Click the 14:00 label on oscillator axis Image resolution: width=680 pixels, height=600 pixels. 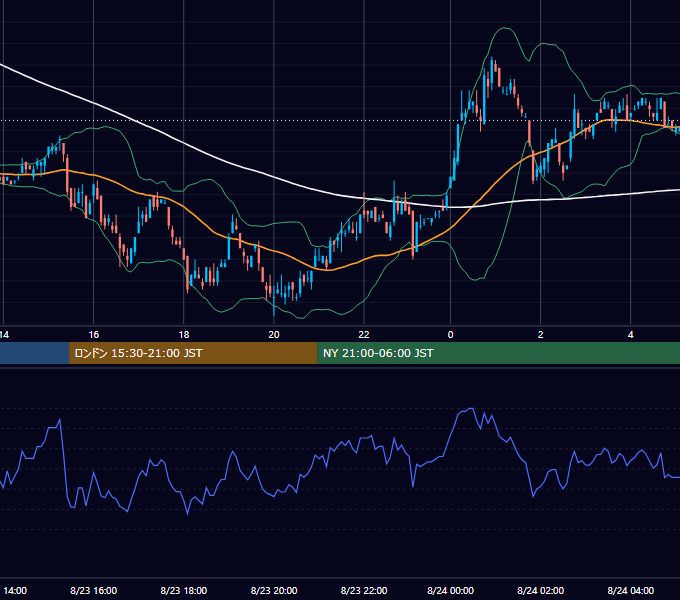pyautogui.click(x=15, y=590)
